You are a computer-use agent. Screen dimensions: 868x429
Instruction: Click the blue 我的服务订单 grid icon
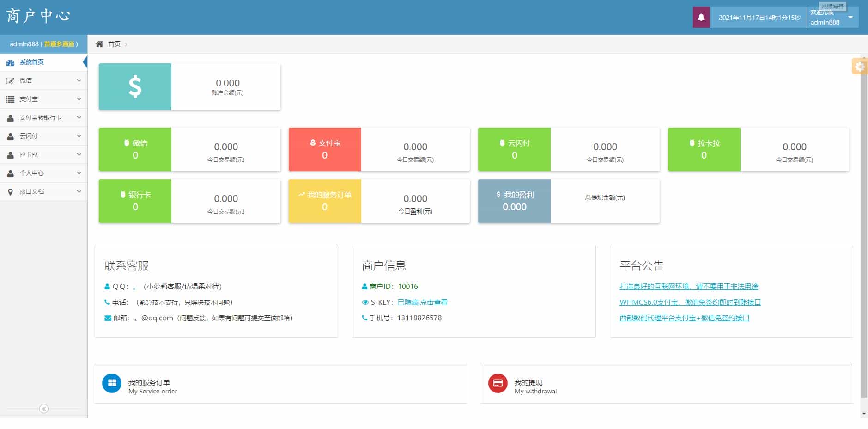[x=112, y=383]
